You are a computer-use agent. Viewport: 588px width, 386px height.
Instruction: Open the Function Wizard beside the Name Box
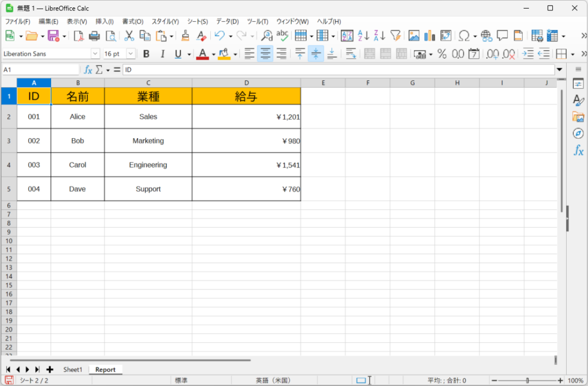88,69
